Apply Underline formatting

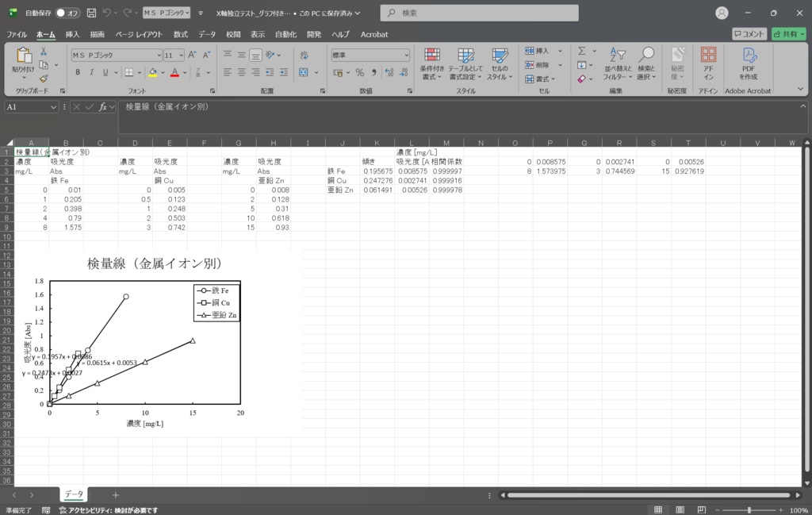click(x=105, y=72)
